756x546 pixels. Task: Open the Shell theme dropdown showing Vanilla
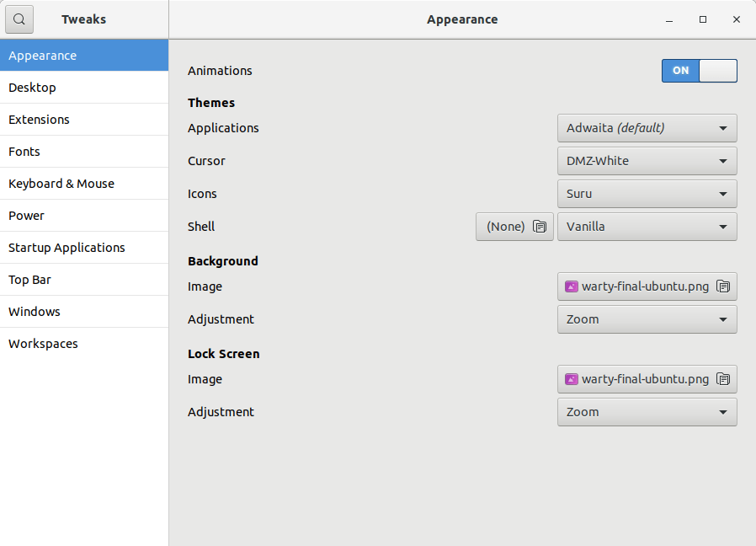click(647, 226)
